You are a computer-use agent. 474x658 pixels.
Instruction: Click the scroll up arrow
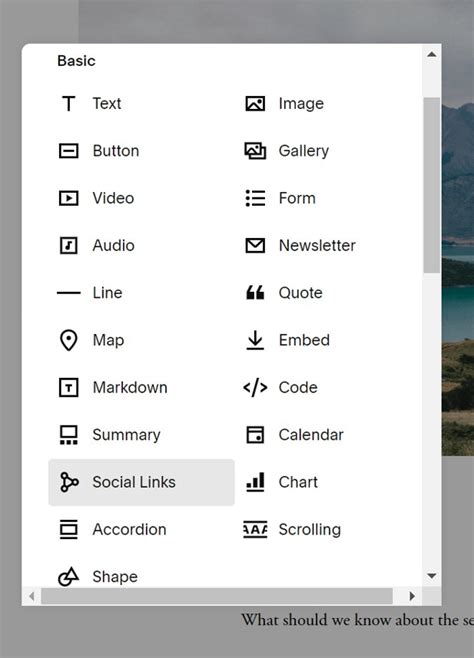coord(432,54)
